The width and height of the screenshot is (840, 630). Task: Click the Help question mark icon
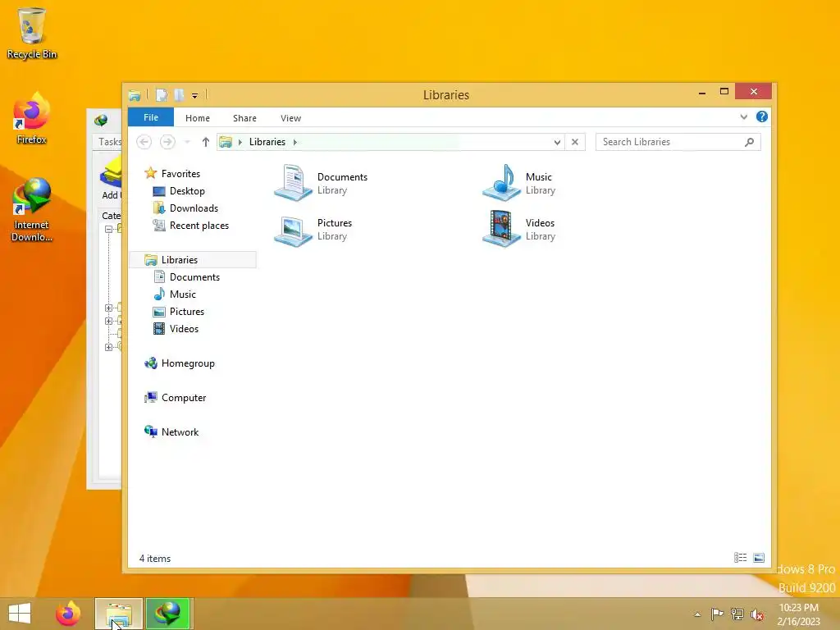point(762,116)
